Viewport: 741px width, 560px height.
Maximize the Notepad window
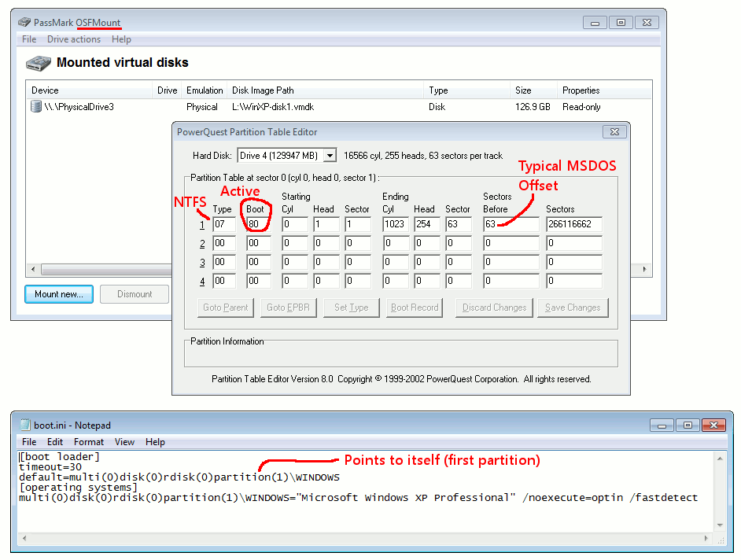[688, 426]
